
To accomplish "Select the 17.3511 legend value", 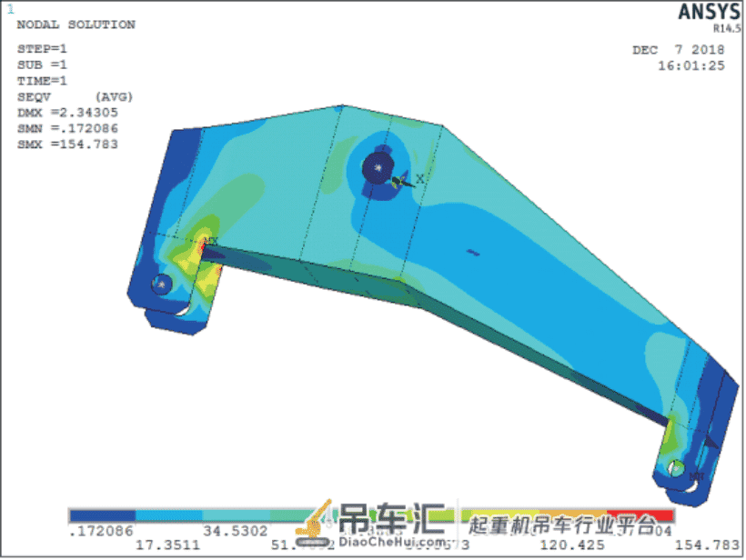I will (x=168, y=545).
